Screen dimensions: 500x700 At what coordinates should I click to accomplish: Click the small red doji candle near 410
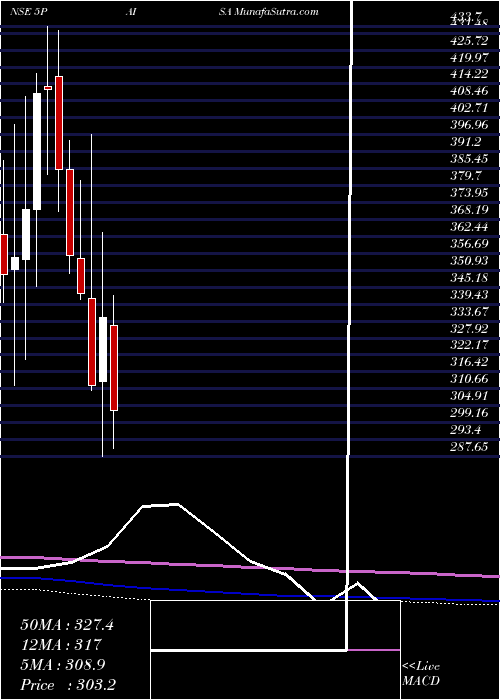pyautogui.click(x=48, y=88)
